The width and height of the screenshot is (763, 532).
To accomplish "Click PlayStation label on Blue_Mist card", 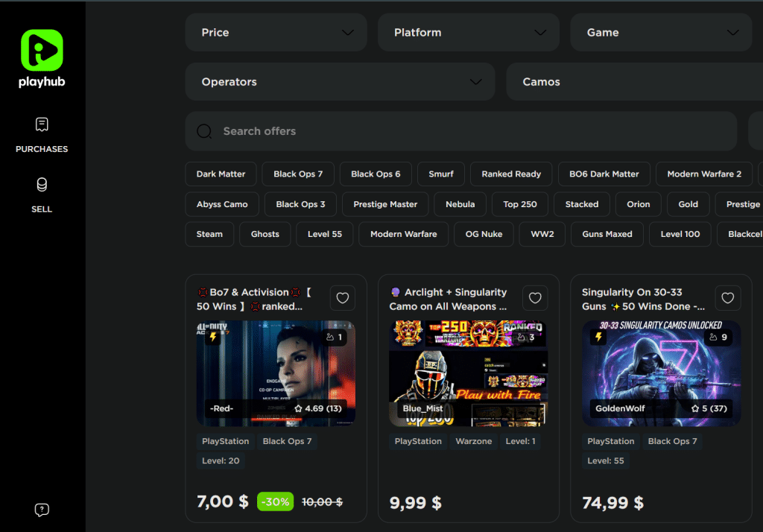I will coord(418,441).
